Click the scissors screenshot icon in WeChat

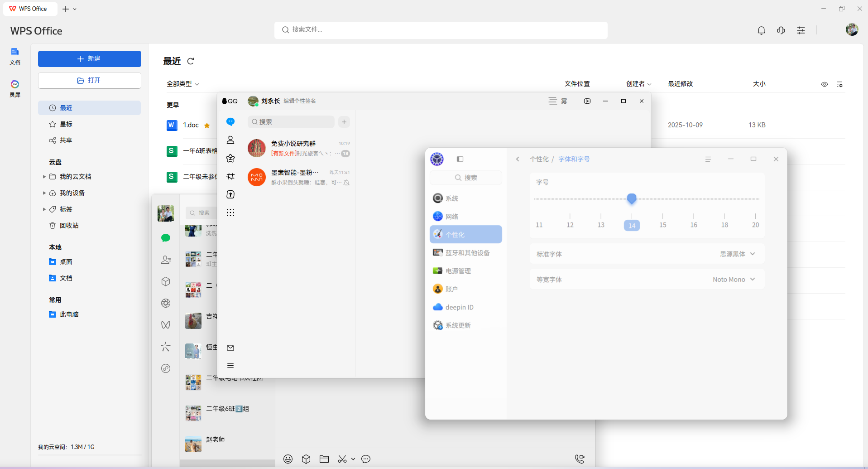pos(342,459)
